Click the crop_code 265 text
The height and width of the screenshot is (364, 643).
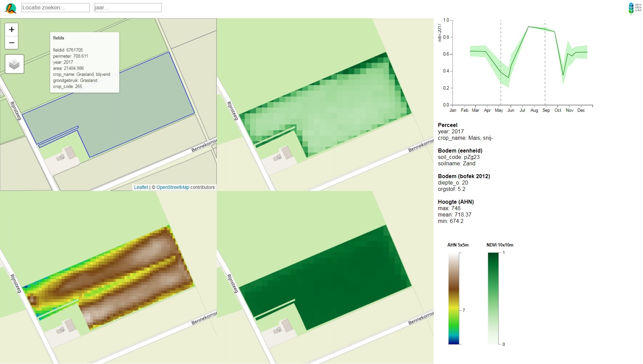tap(67, 86)
